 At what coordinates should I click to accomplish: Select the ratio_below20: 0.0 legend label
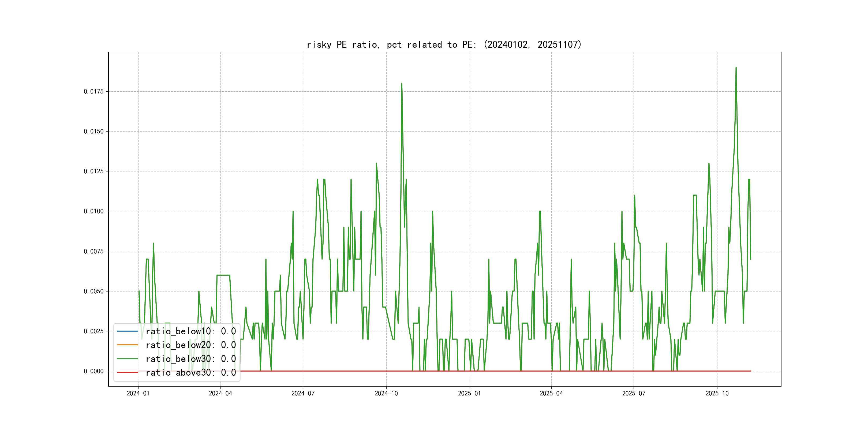191,345
